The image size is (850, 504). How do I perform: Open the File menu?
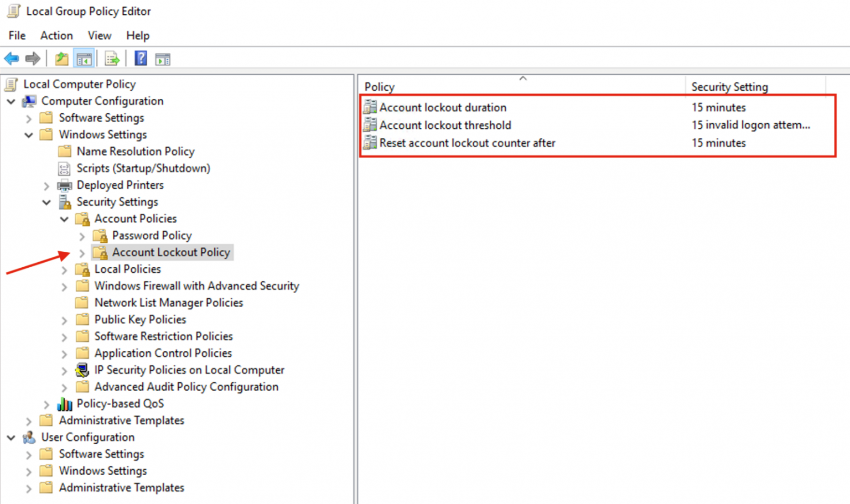17,35
